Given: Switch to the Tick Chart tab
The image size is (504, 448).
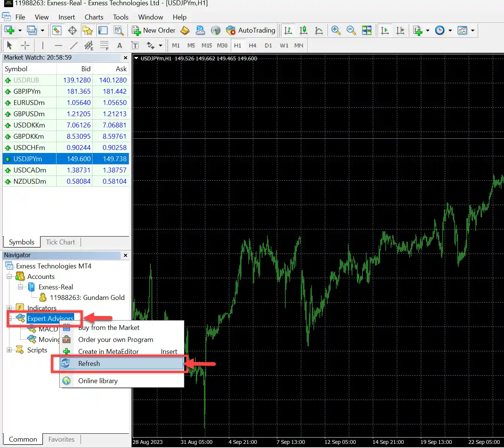Looking at the screenshot, I should 60,242.
